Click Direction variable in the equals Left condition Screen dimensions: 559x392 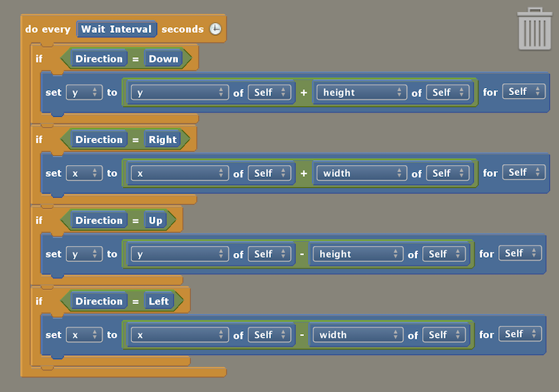pos(99,301)
